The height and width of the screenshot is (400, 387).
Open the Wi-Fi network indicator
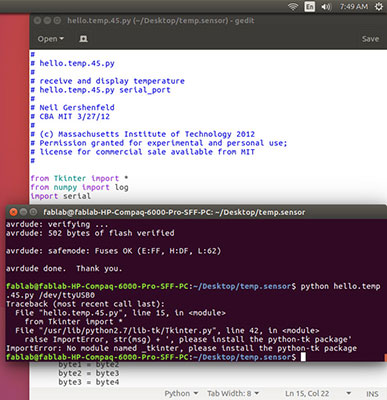coord(293,7)
